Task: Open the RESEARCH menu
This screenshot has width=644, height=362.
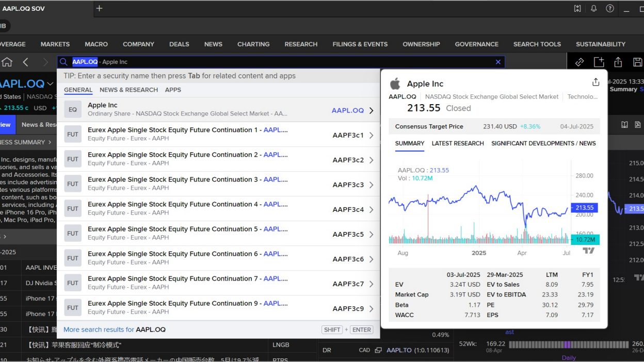Action: tap(301, 44)
